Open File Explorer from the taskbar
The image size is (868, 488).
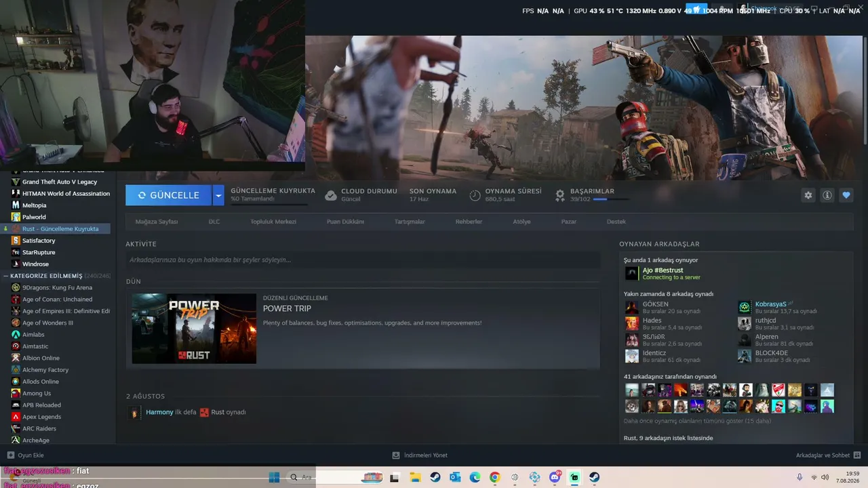coord(414,477)
